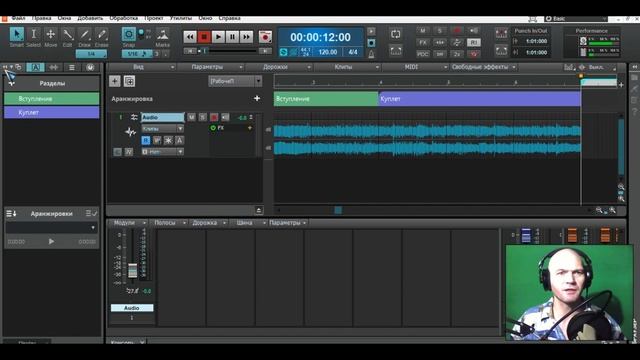Toggle PDC override button
This screenshot has height=360, width=640.
(x=423, y=54)
